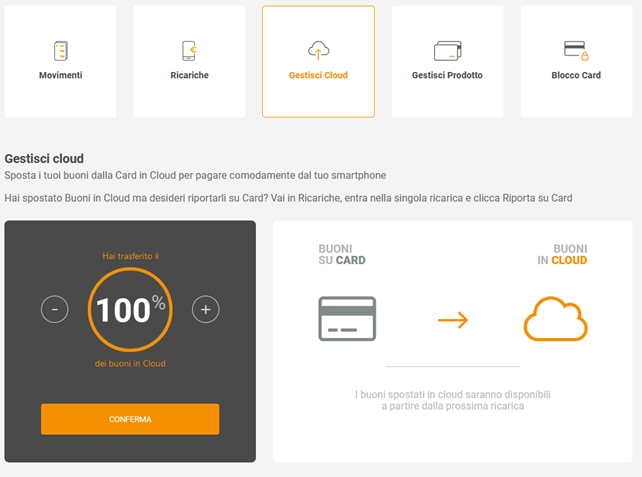Click the Gestisci Cloud upload icon
Screen dimensions: 642x477
(x=318, y=51)
